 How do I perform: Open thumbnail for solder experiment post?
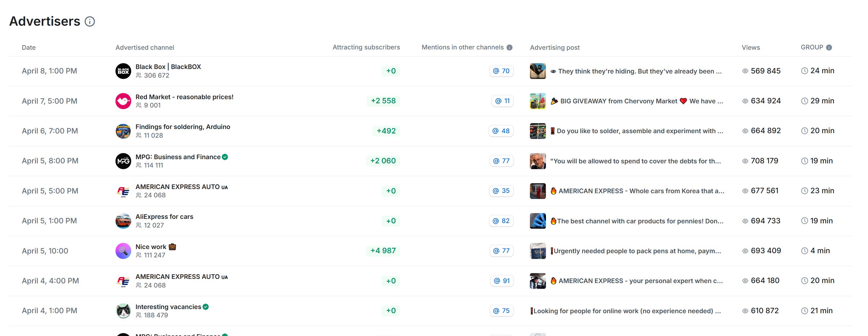pos(538,131)
